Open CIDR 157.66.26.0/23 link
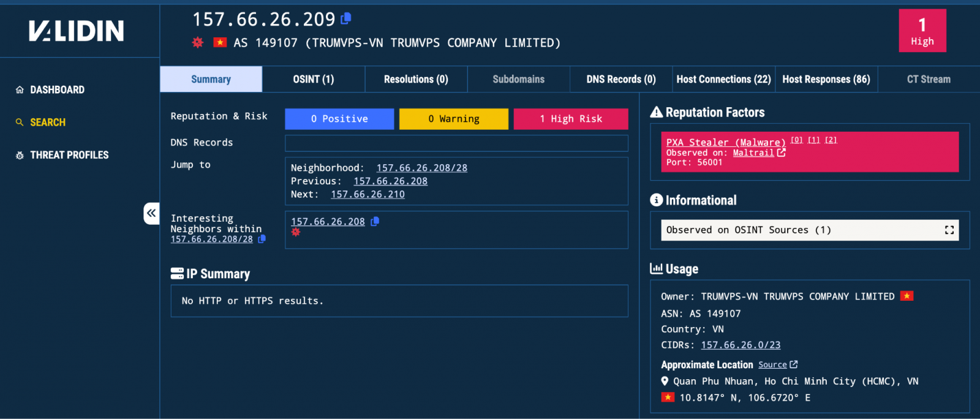Viewport: 980px width, 419px height. click(x=741, y=345)
